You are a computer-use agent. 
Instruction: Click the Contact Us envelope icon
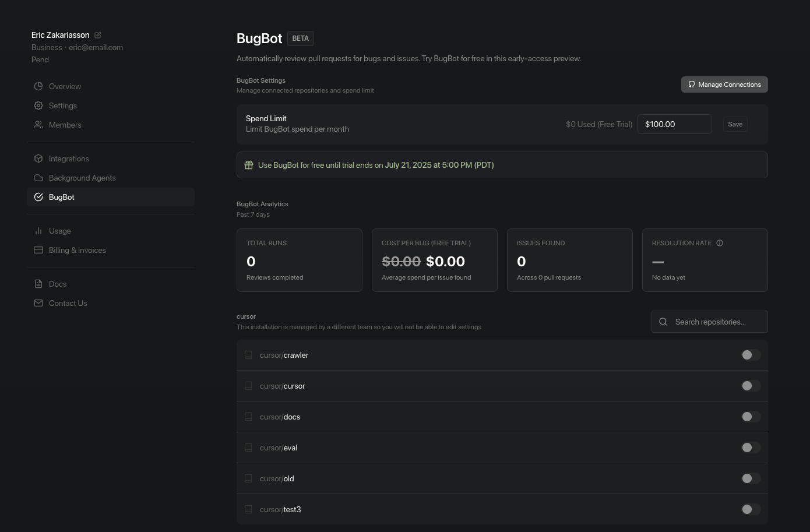point(38,303)
